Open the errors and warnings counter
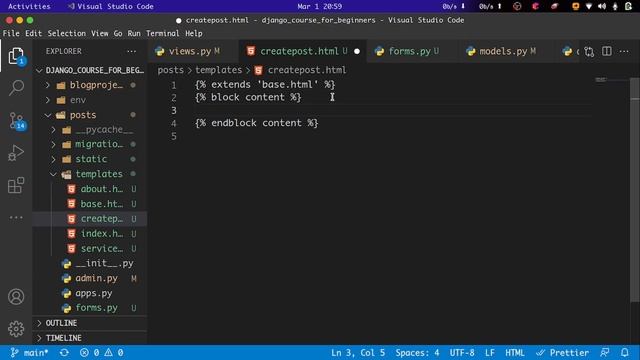640x360 pixels. coord(102,353)
